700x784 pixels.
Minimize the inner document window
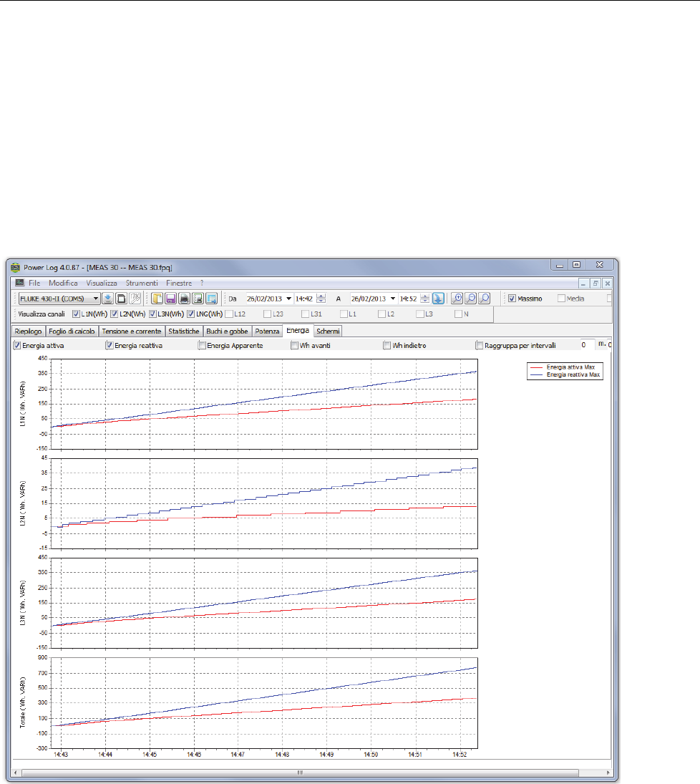(583, 283)
